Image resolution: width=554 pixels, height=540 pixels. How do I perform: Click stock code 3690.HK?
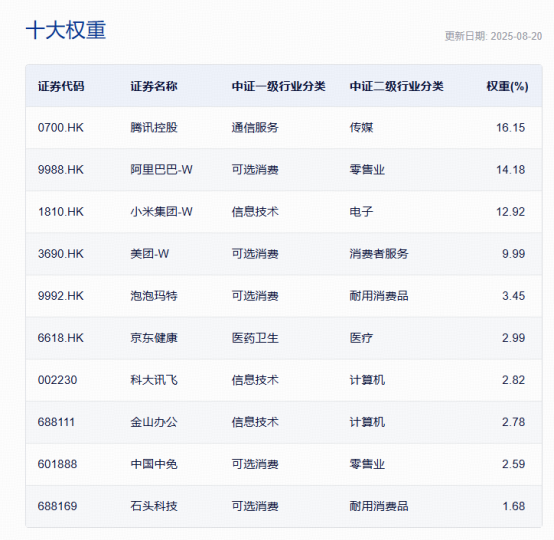pos(61,254)
